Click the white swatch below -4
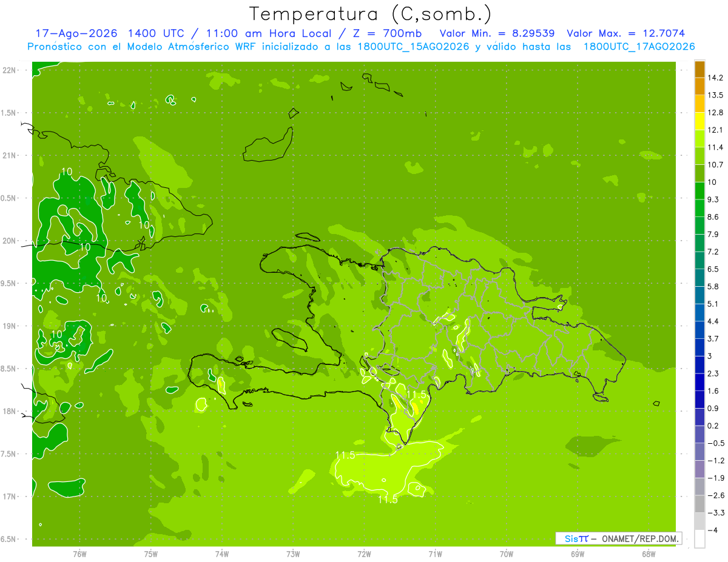The width and height of the screenshot is (728, 562). coord(699,540)
